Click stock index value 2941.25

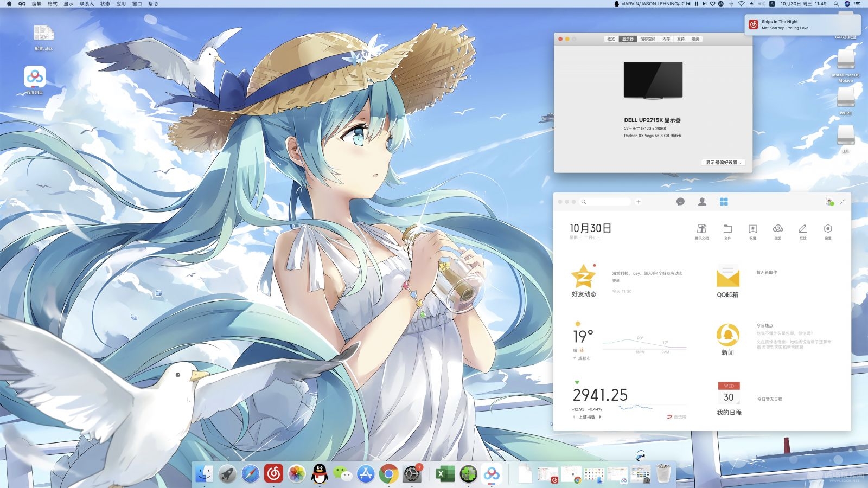600,395
